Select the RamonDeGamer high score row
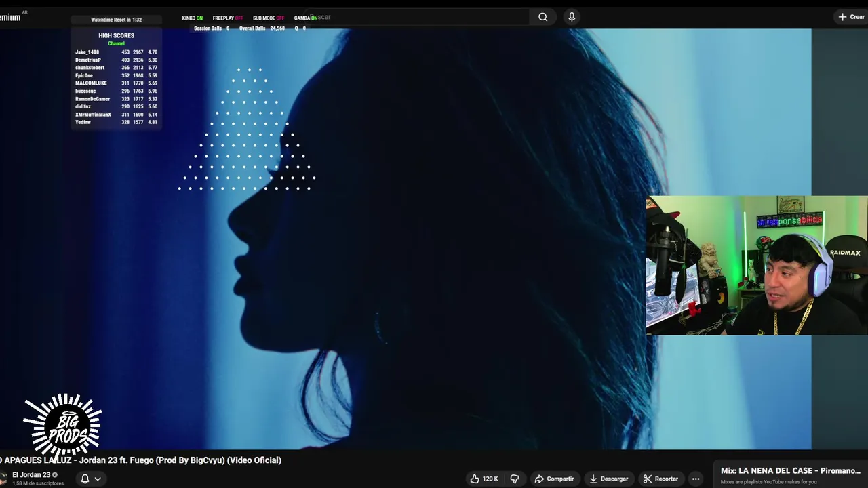The height and width of the screenshot is (488, 868). point(116,99)
